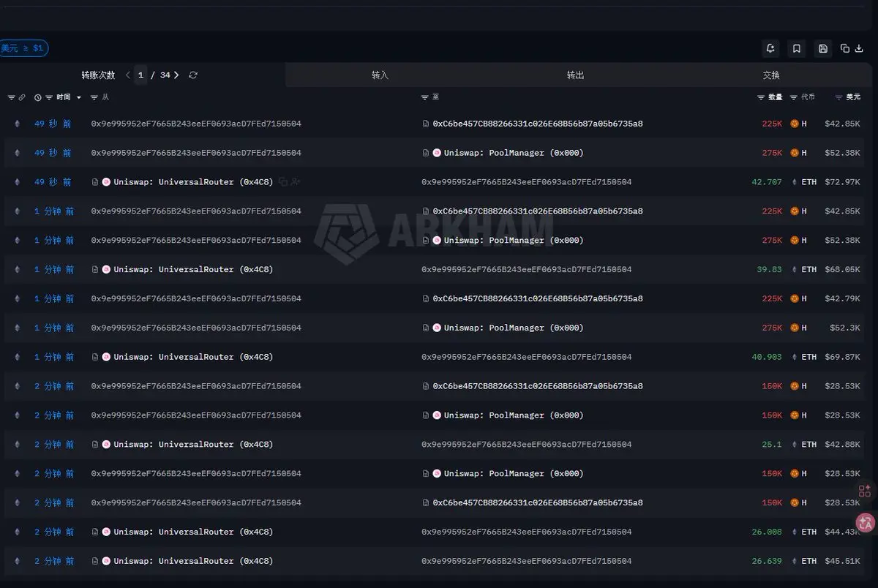The image size is (878, 588).
Task: Click the 2 分钟 前 timestamp in the $45.51K row
Action: [54, 562]
